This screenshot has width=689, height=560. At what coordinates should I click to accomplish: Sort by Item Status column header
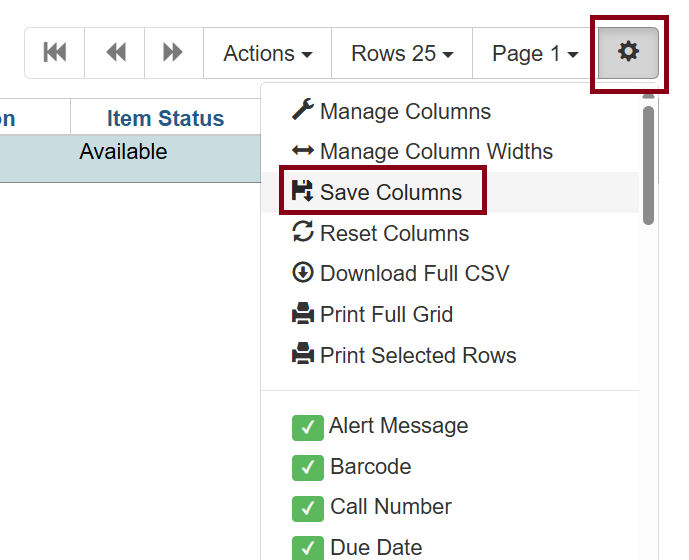point(165,119)
